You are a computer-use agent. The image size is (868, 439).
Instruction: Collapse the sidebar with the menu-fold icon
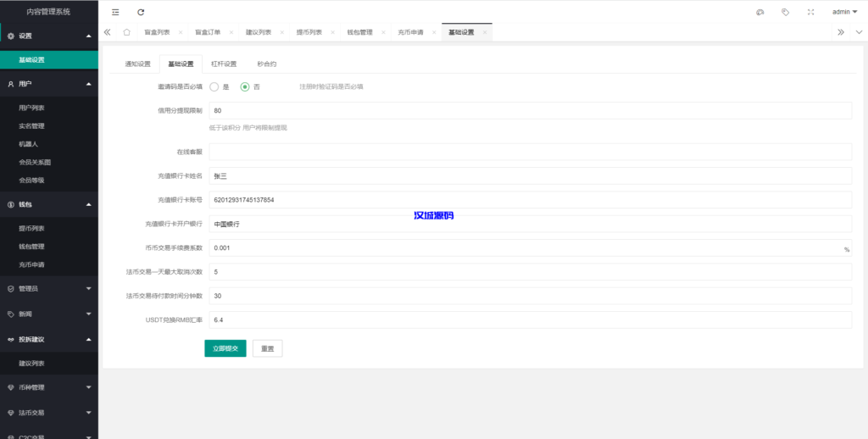tap(115, 12)
